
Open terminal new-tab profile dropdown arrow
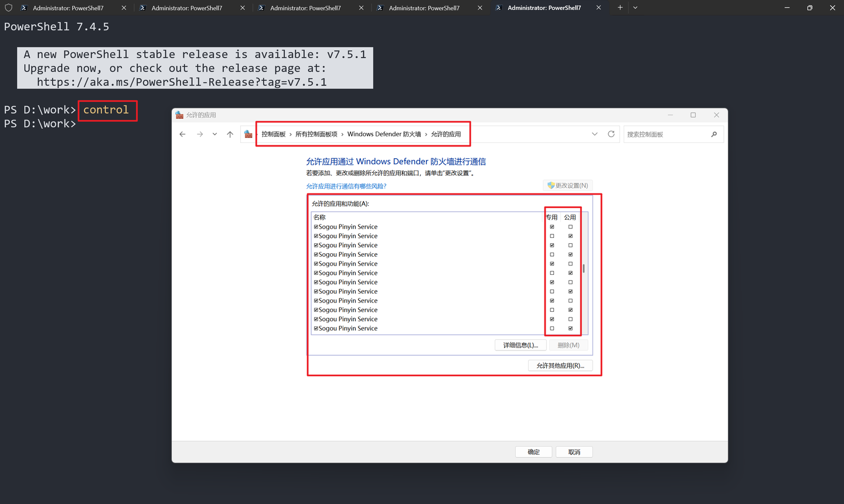coord(635,8)
